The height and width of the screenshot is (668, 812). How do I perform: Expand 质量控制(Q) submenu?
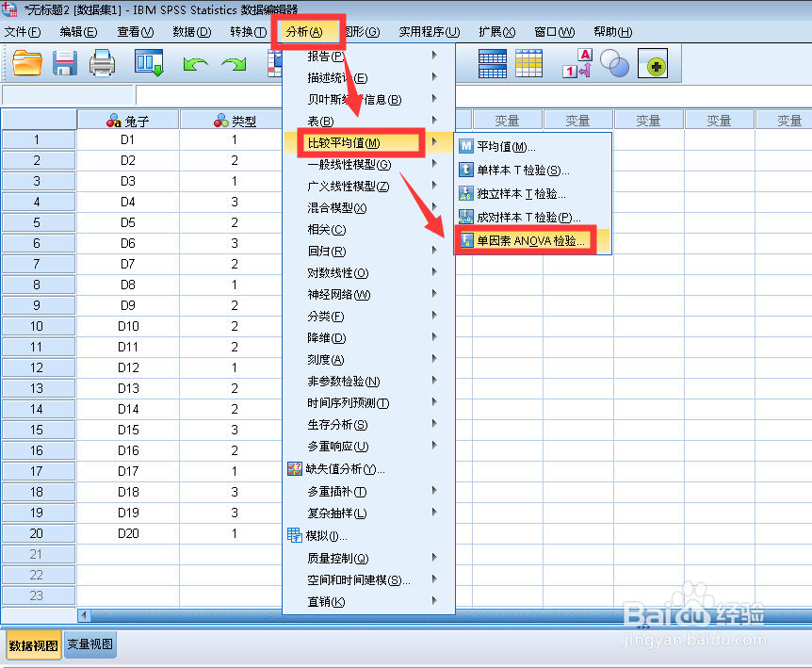click(368, 558)
